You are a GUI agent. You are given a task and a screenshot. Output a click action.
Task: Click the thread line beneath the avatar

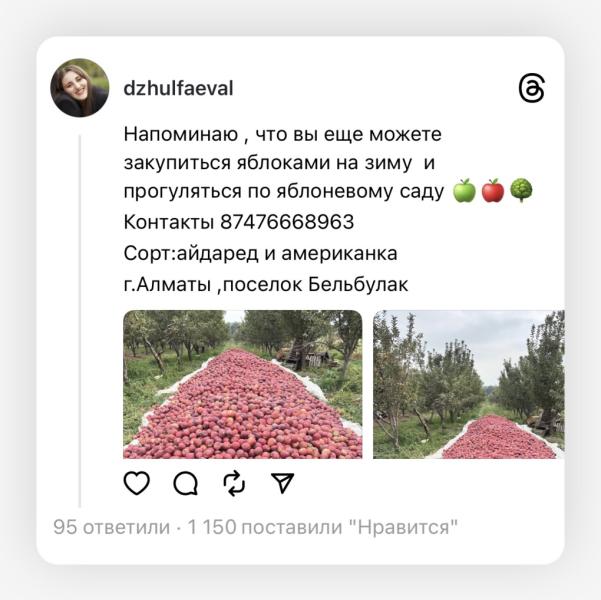click(80, 321)
